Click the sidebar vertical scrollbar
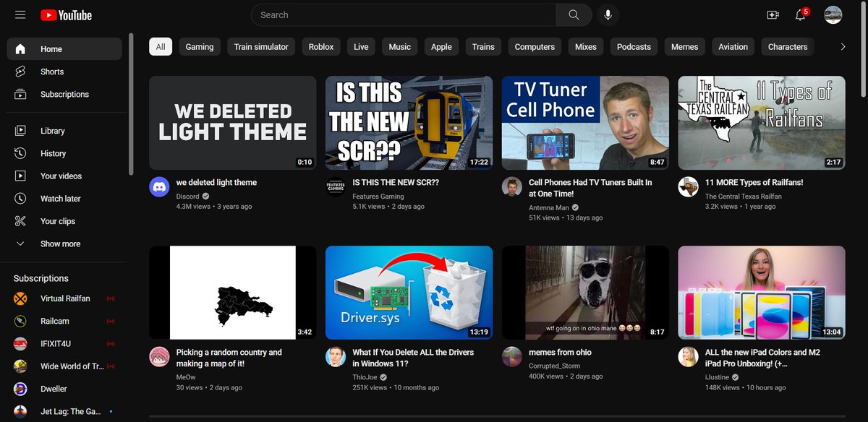Screen dimensions: 868x422 131,103
